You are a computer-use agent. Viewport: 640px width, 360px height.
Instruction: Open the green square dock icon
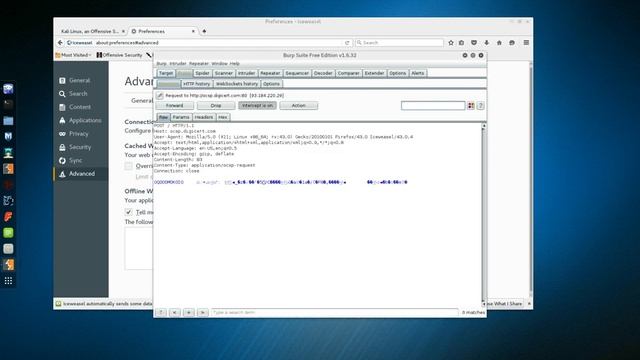[8, 233]
